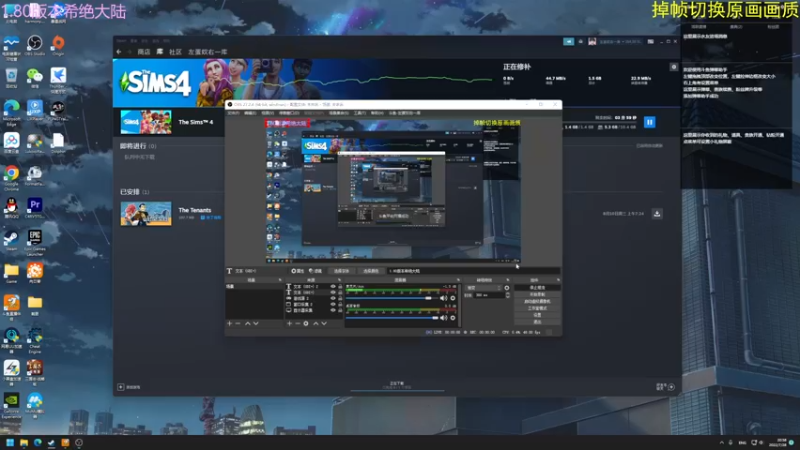Go back in Steam navigation
The height and width of the screenshot is (450, 800).
pos(119,52)
